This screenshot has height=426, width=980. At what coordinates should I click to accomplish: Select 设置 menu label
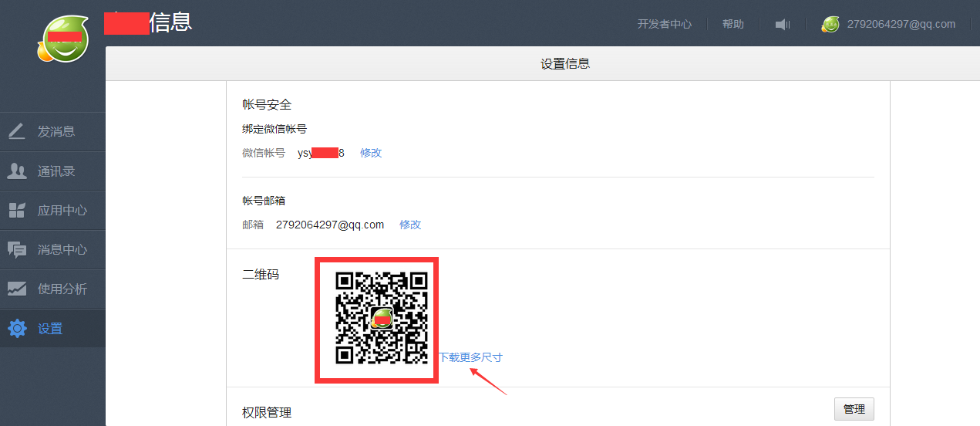[50, 329]
